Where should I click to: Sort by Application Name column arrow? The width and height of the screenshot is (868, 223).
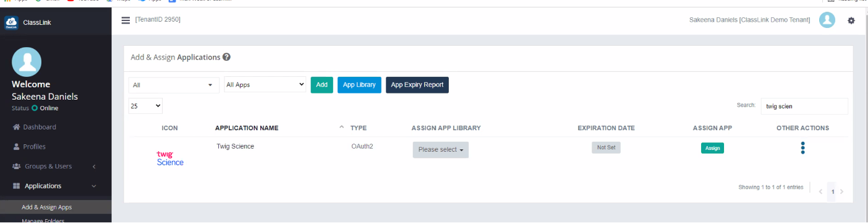pyautogui.click(x=342, y=128)
